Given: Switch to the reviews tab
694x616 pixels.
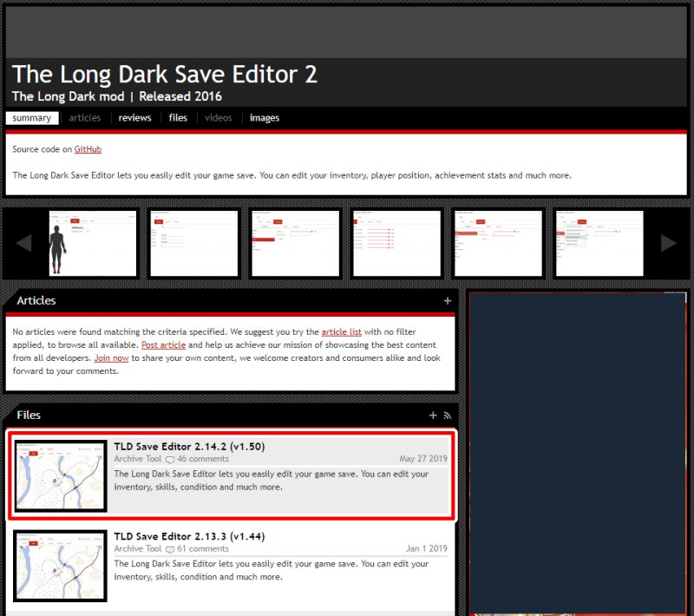Looking at the screenshot, I should (134, 118).
